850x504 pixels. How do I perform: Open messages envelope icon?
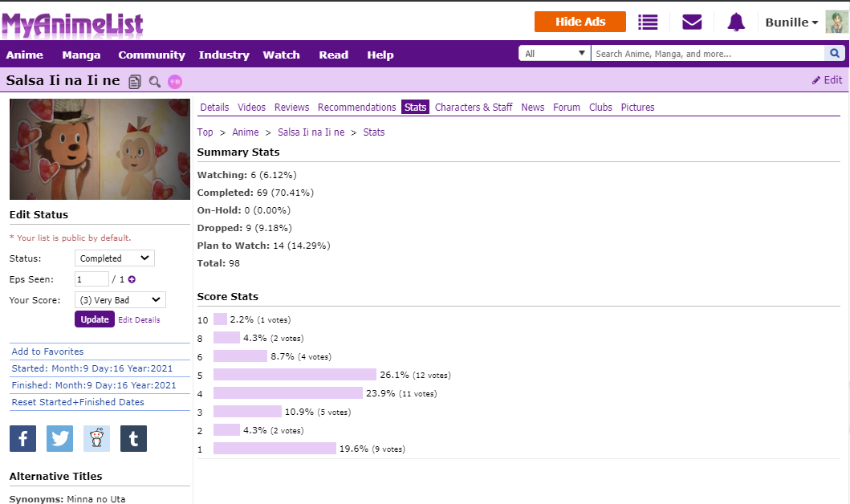coord(692,22)
